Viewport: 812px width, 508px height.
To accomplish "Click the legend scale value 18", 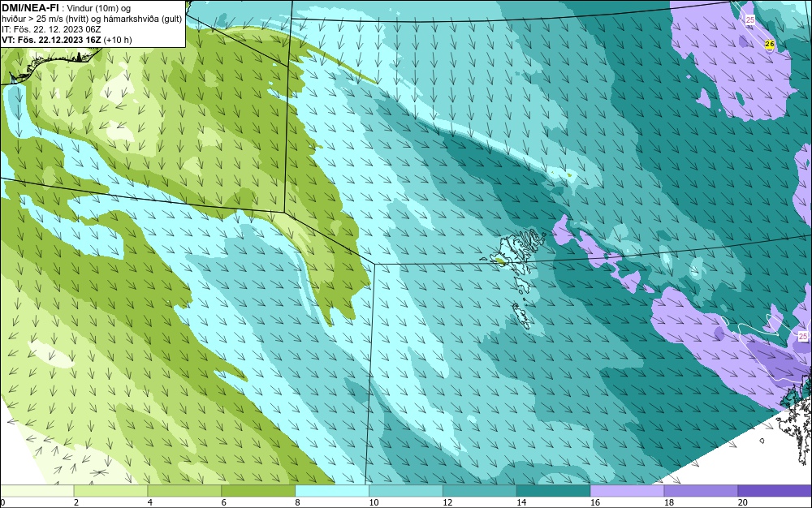I will [x=669, y=502].
